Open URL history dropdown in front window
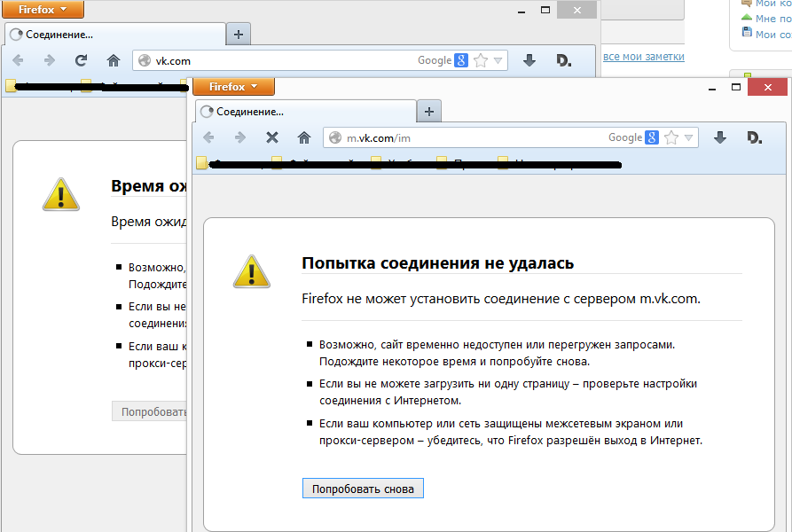 tap(688, 137)
